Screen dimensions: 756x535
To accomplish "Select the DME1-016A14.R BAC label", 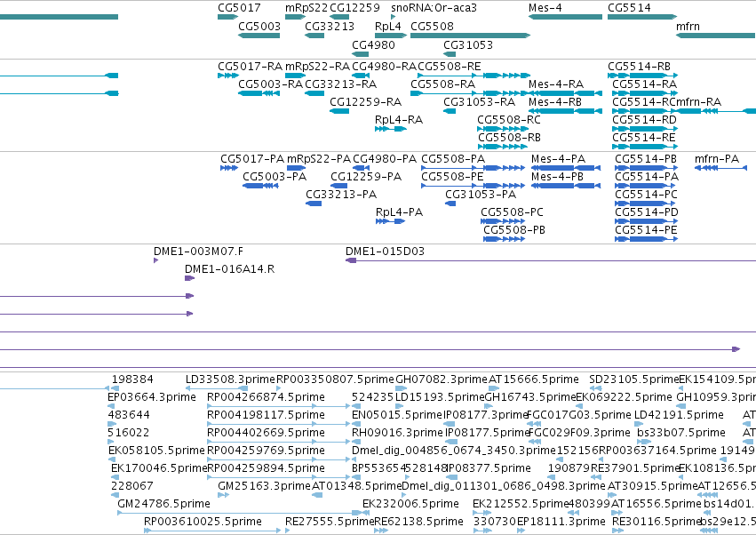I will tap(229, 269).
